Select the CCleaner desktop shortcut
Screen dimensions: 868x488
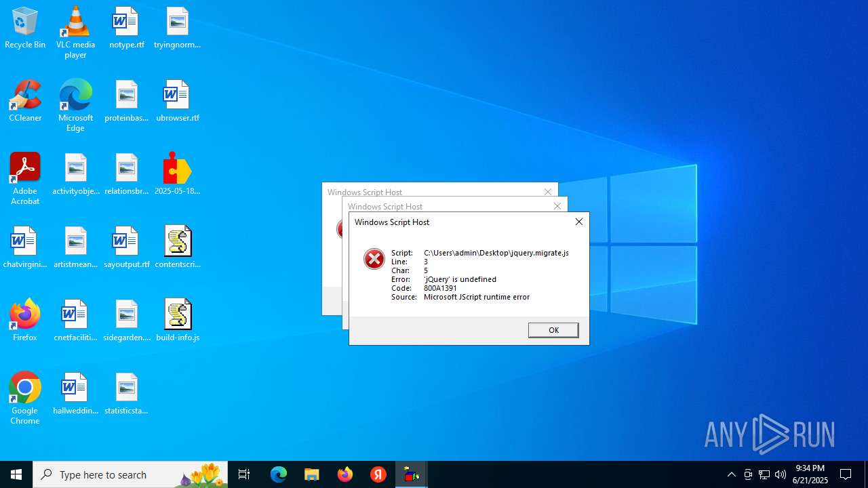point(25,102)
